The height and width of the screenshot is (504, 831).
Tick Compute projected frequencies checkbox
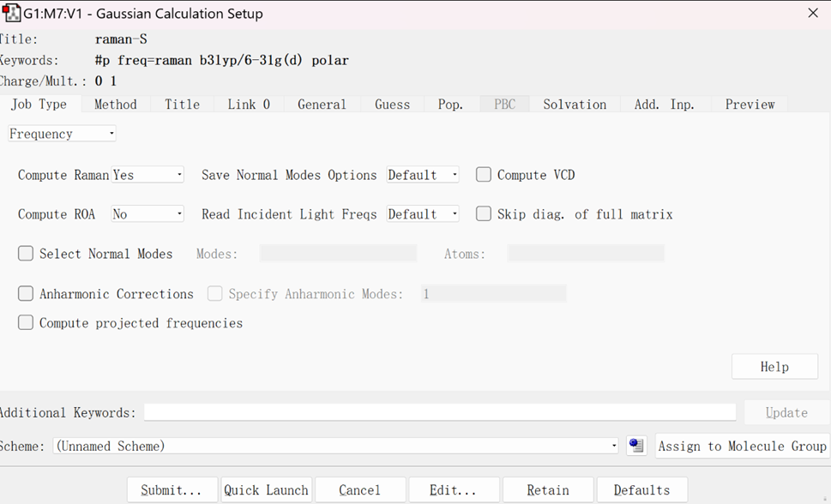coord(26,323)
